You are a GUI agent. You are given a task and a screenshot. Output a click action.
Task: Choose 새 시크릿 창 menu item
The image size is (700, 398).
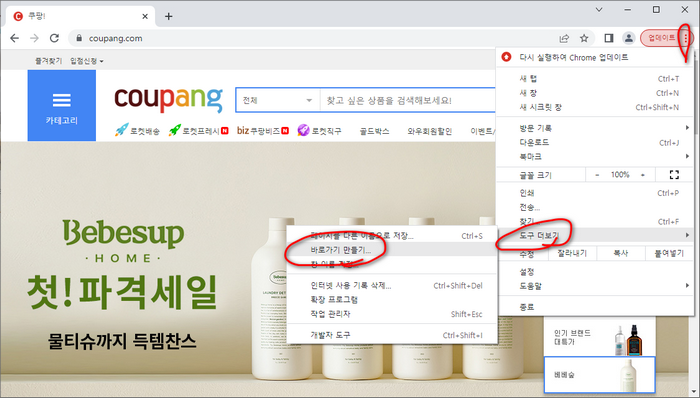pyautogui.click(x=594, y=108)
